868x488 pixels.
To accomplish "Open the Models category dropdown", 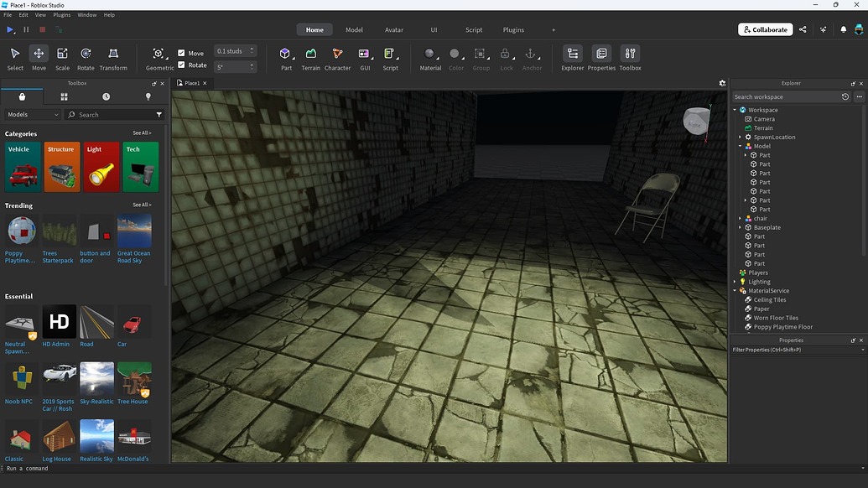I will (33, 115).
